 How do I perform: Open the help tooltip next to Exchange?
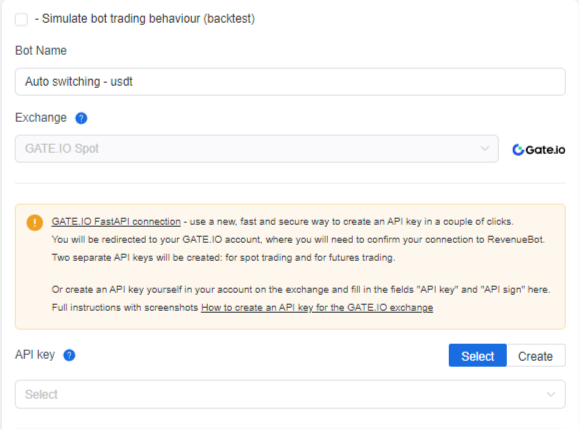81,118
